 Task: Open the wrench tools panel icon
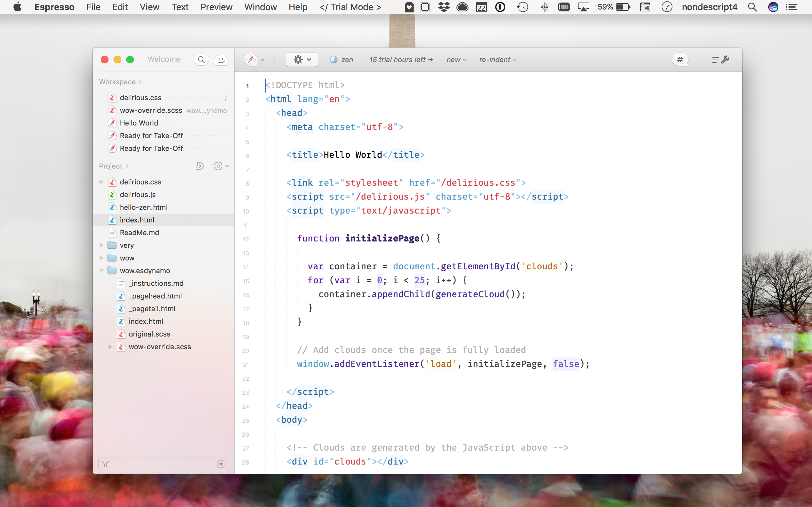pos(725,60)
